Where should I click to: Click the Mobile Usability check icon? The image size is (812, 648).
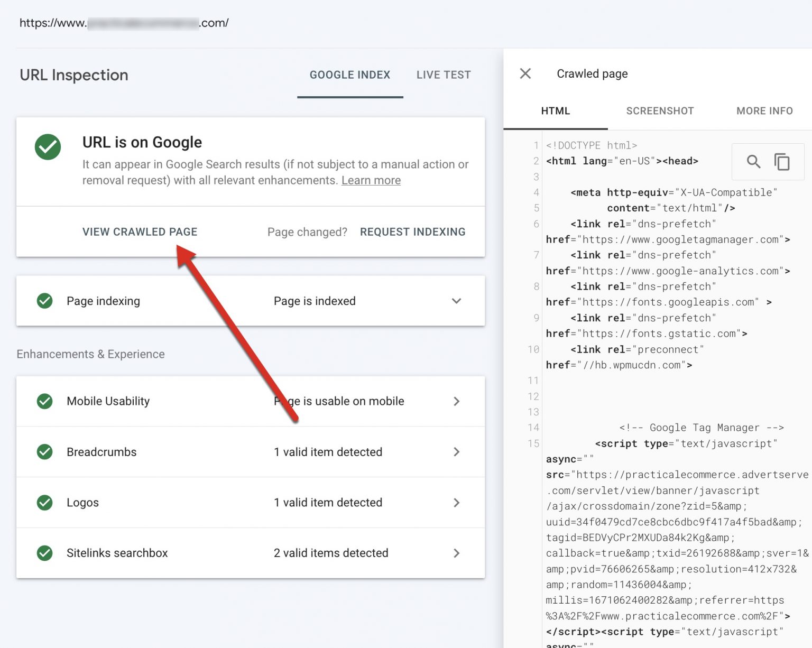click(45, 401)
